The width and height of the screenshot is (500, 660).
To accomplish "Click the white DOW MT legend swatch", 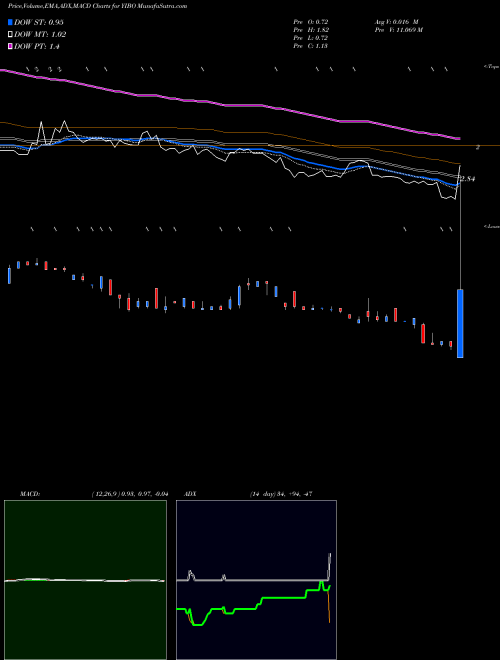I will tap(11, 35).
